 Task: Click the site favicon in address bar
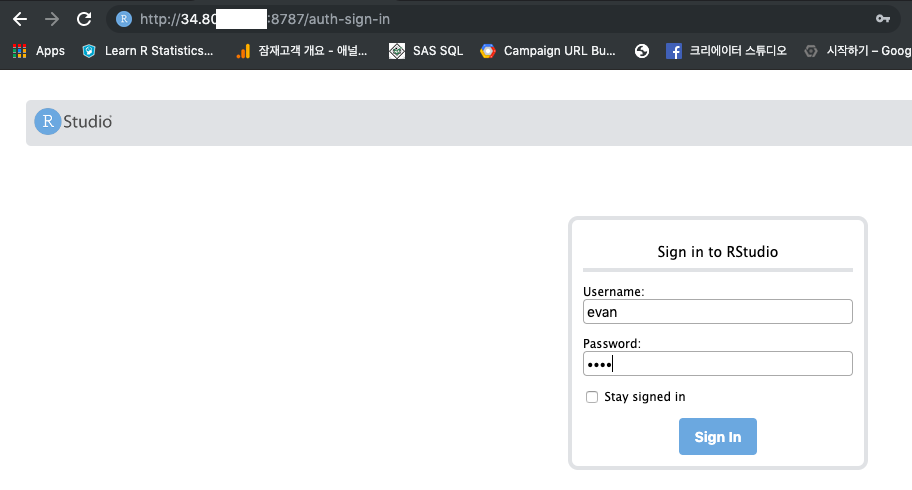[123, 19]
